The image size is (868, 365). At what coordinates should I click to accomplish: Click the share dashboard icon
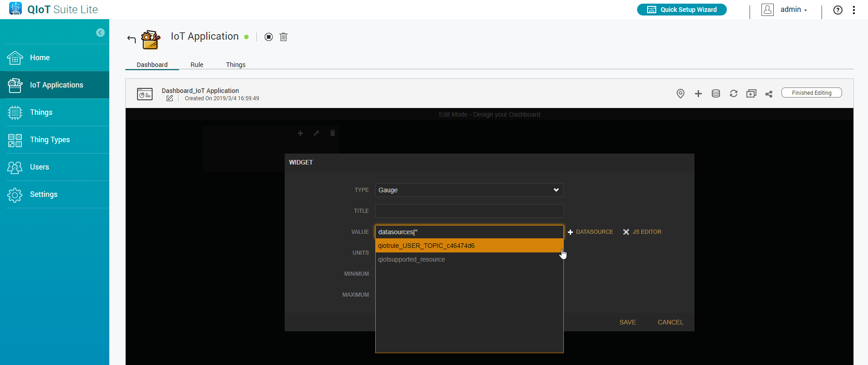tap(769, 94)
